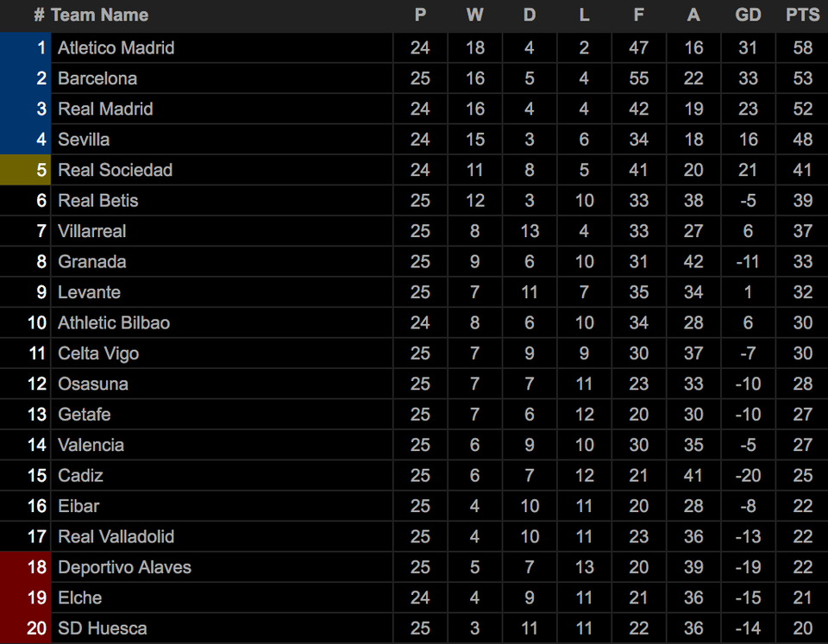This screenshot has height=644, width=828.
Task: Select the P column header
Action: (420, 15)
